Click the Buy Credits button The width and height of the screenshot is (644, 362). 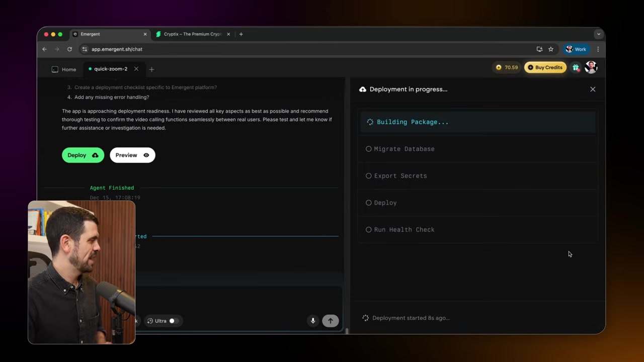(545, 67)
